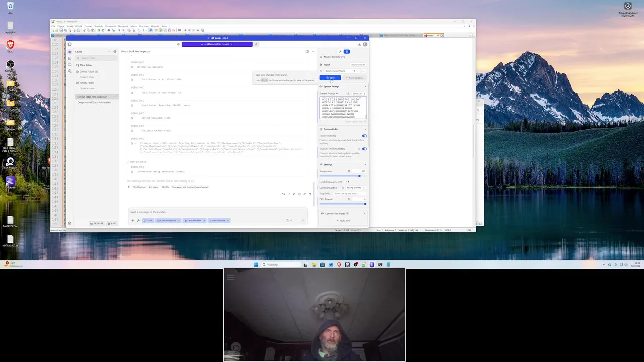Image resolution: width=644 pixels, height=362 pixels.
Task: Toggle the right sidebar panel icon
Action: click(x=365, y=44)
